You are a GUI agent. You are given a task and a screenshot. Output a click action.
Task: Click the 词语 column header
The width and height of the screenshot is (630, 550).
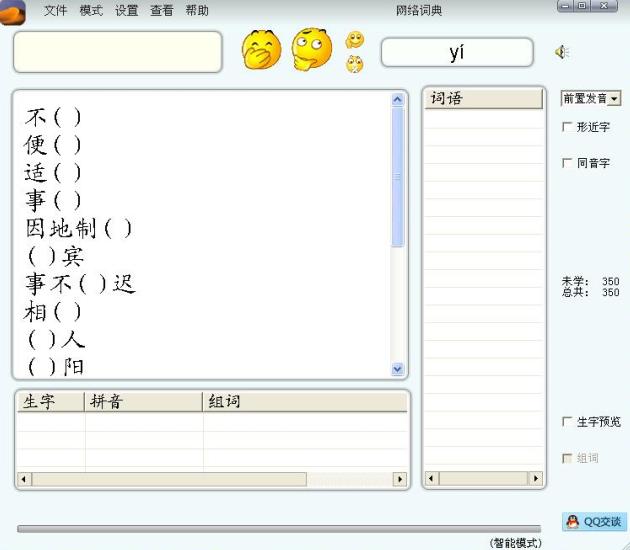click(483, 98)
